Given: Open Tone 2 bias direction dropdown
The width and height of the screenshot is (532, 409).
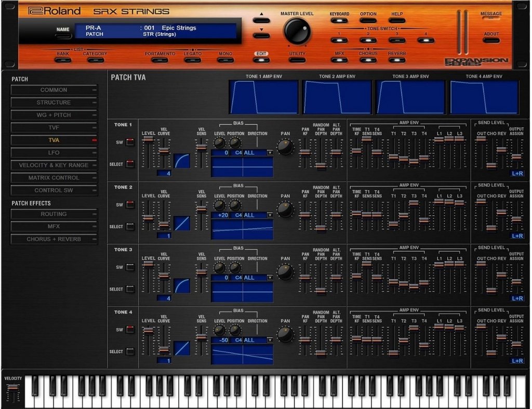Looking at the screenshot, I should click(270, 215).
